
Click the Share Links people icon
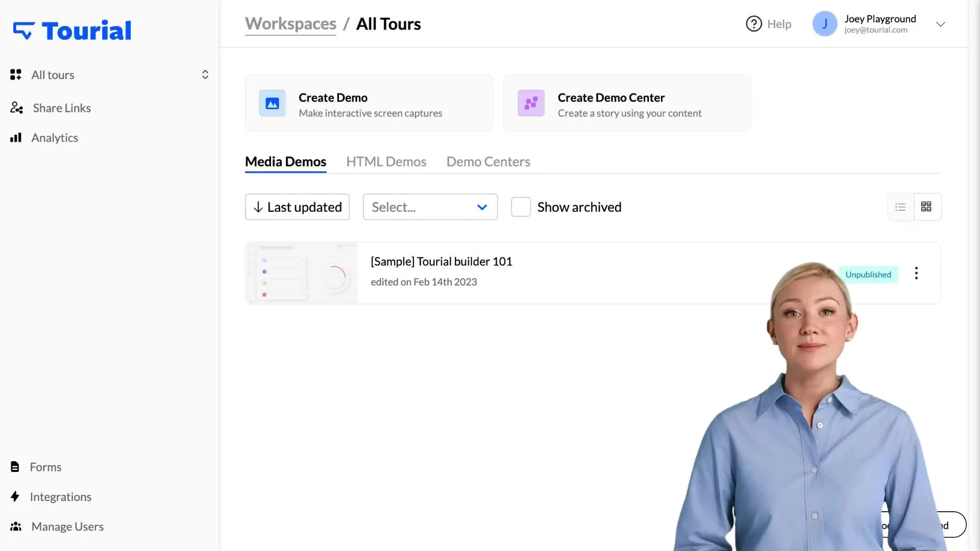point(16,108)
